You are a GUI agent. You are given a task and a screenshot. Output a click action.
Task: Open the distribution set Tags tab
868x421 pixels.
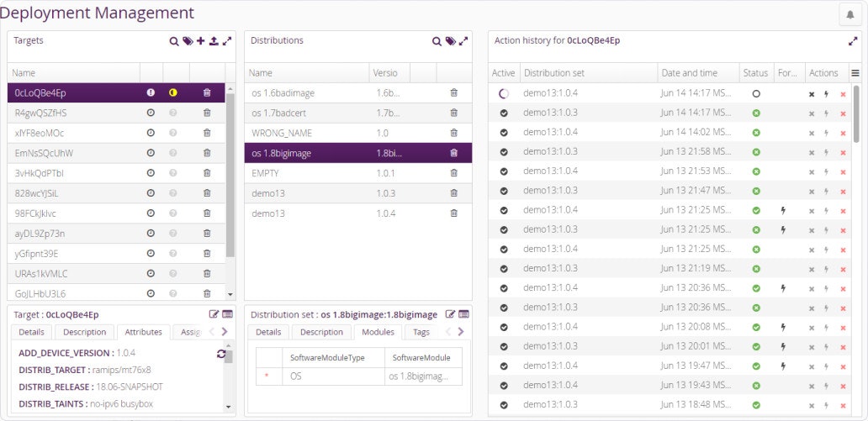tap(421, 332)
